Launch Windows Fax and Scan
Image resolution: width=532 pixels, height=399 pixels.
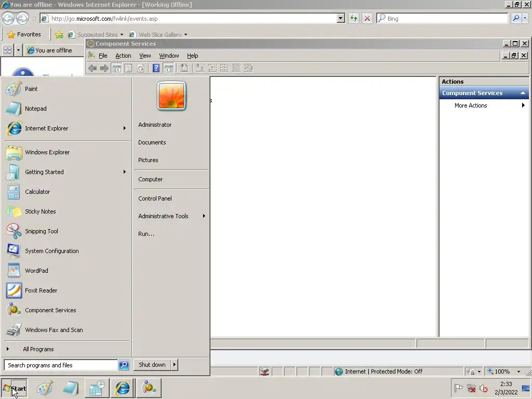click(67, 330)
